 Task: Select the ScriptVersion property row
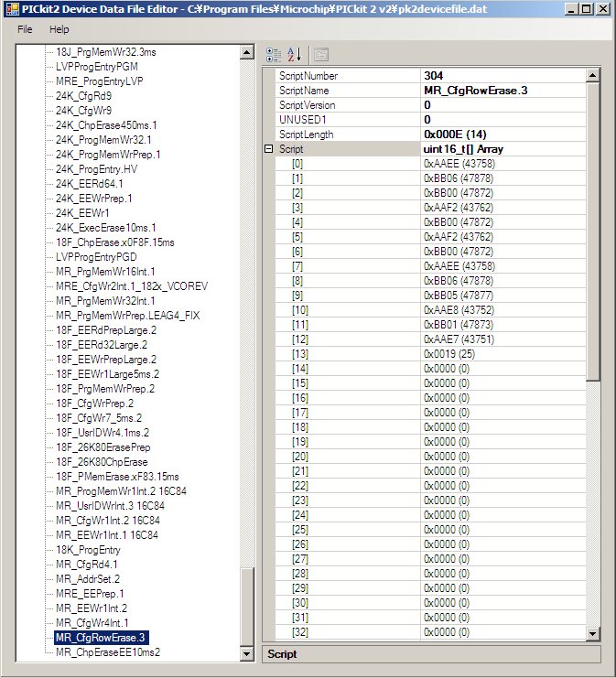coord(431,105)
